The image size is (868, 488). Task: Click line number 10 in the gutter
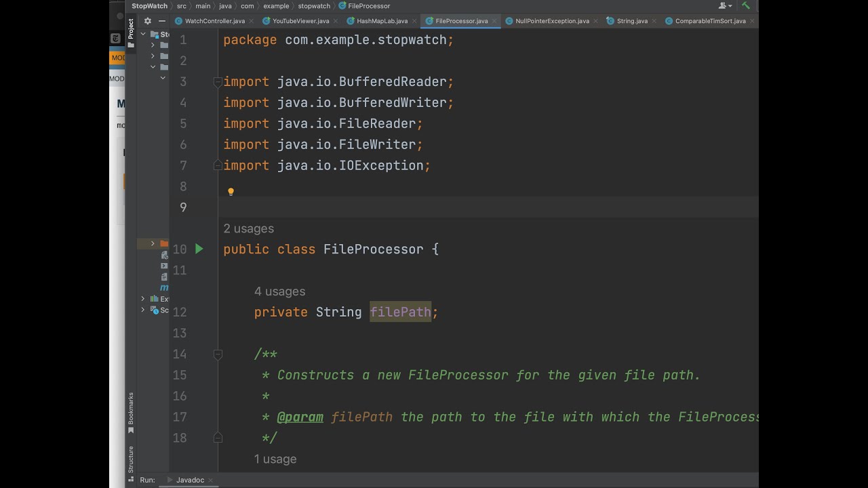coord(180,249)
